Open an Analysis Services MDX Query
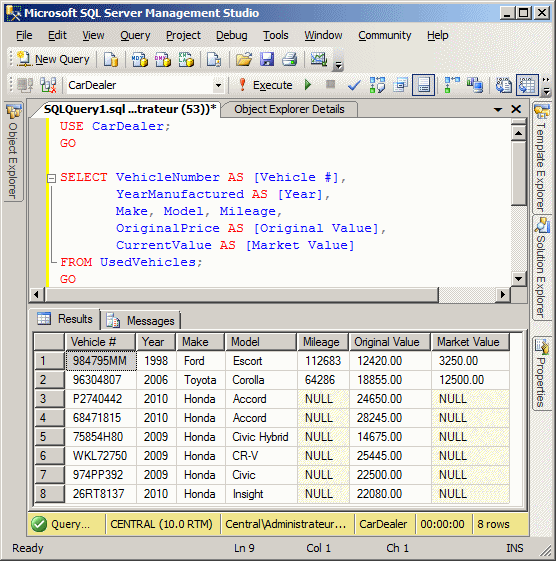 click(x=140, y=59)
